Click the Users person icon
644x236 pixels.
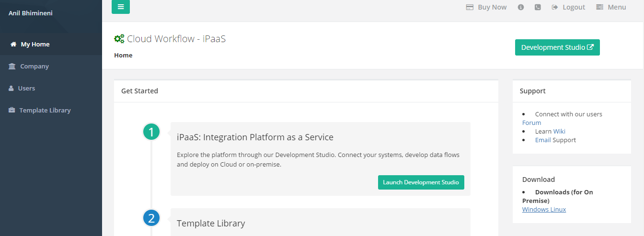click(11, 89)
